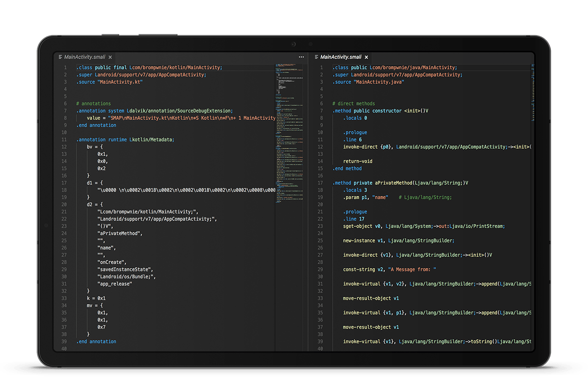Close the right MainActivity.smali tab
588x392 pixels.
(x=366, y=57)
